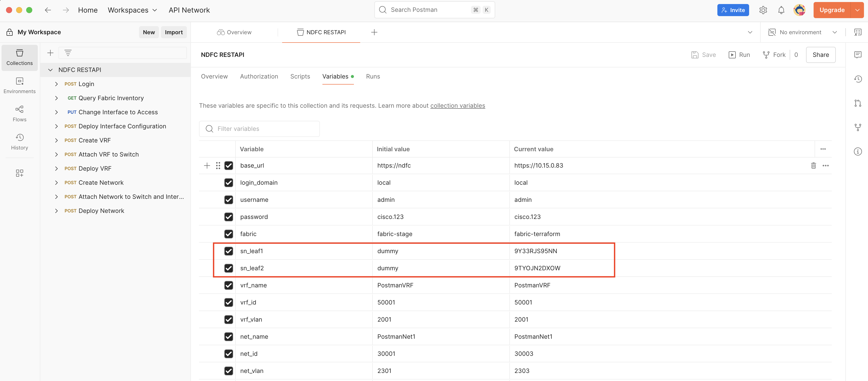
Task: Open a new tab with plus icon
Action: pos(374,32)
